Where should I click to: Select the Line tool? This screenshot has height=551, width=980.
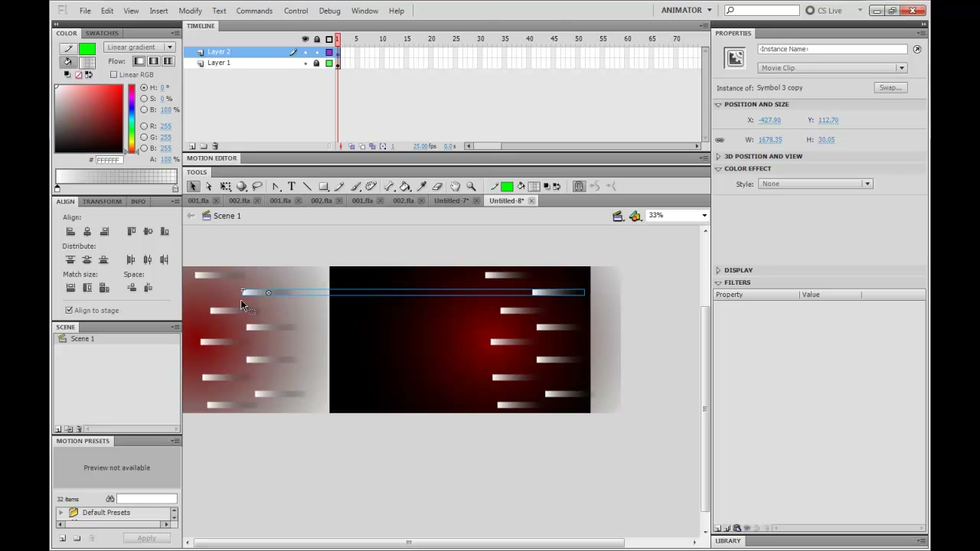point(307,186)
